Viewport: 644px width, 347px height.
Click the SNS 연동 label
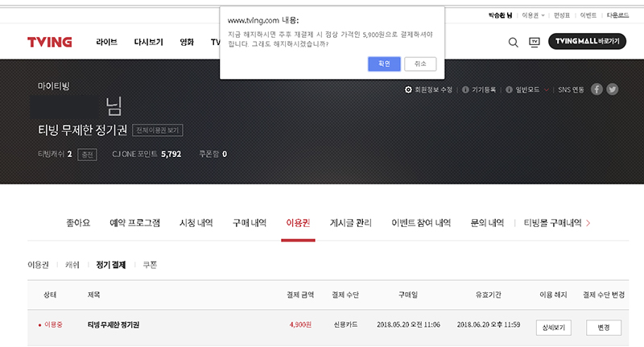(x=571, y=89)
